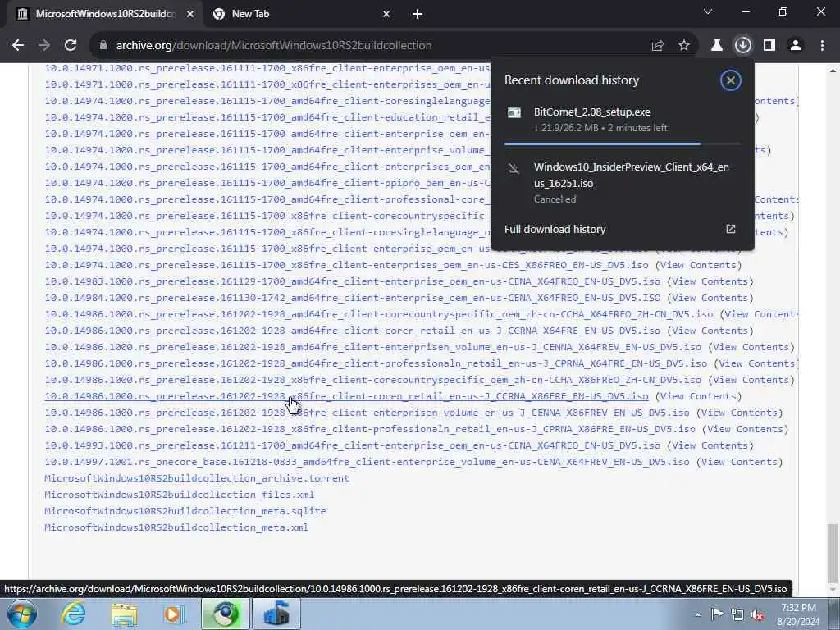
Task: Switch to Chrome taskbar button
Action: 225,614
